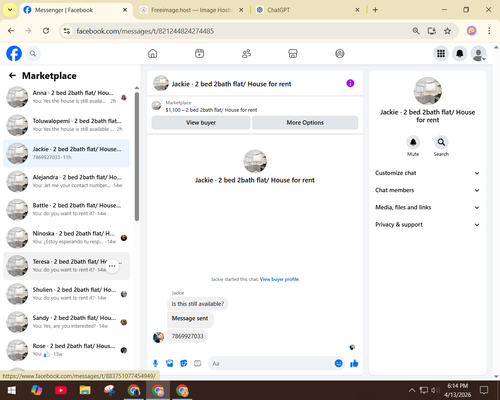The height and width of the screenshot is (400, 500).
Task: Click View buyer button
Action: click(x=201, y=123)
